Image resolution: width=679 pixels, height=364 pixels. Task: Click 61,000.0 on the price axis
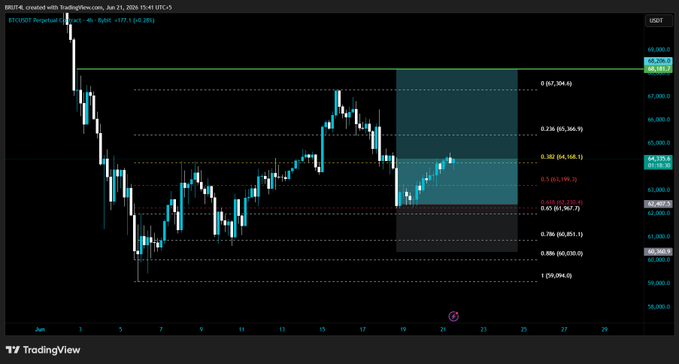pos(659,236)
